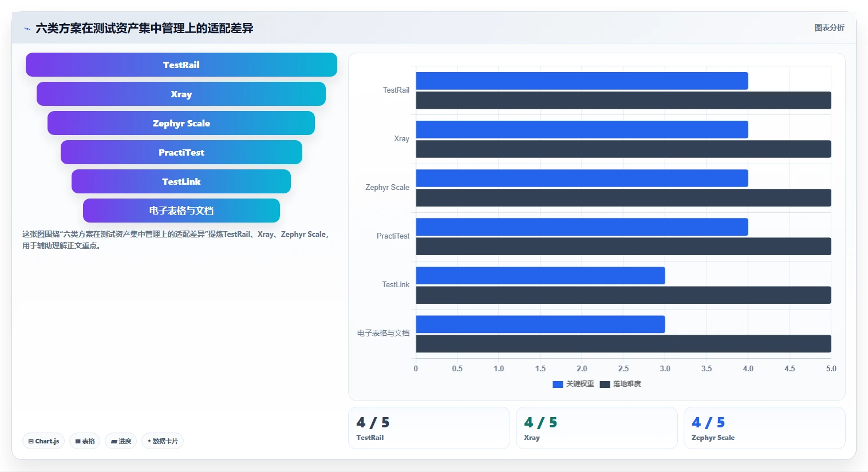Click the TestRail y-axis label

pyautogui.click(x=396, y=90)
